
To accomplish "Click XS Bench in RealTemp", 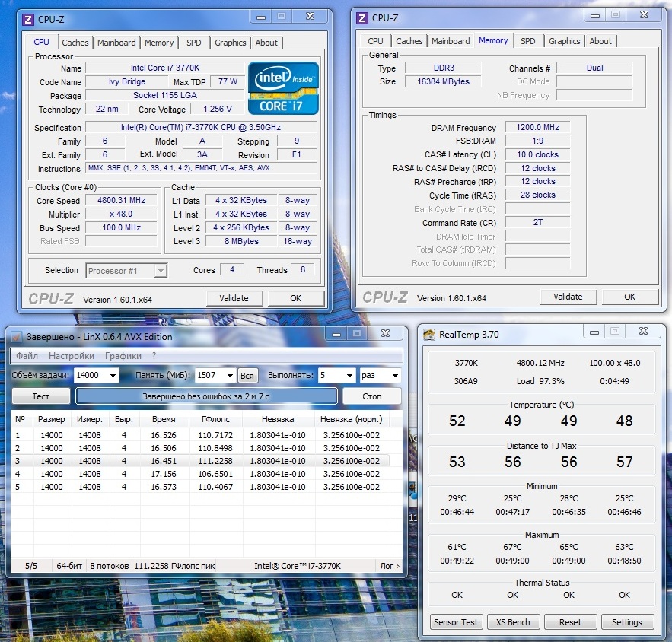I will (513, 622).
